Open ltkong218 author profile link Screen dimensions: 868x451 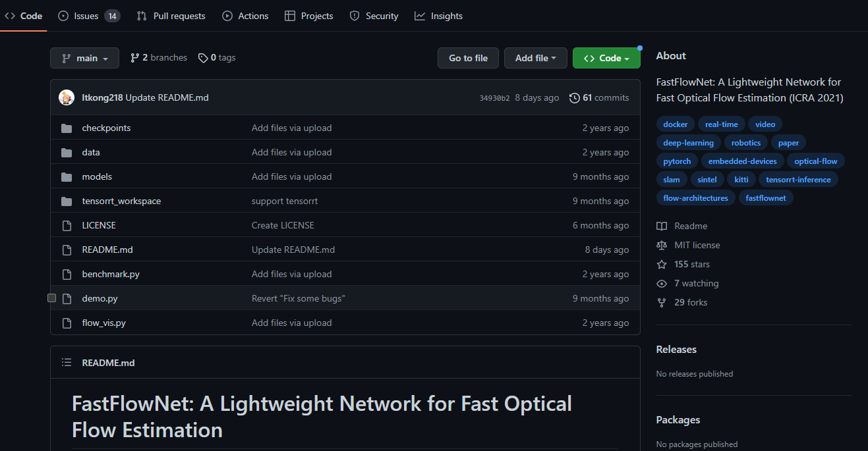coord(102,97)
